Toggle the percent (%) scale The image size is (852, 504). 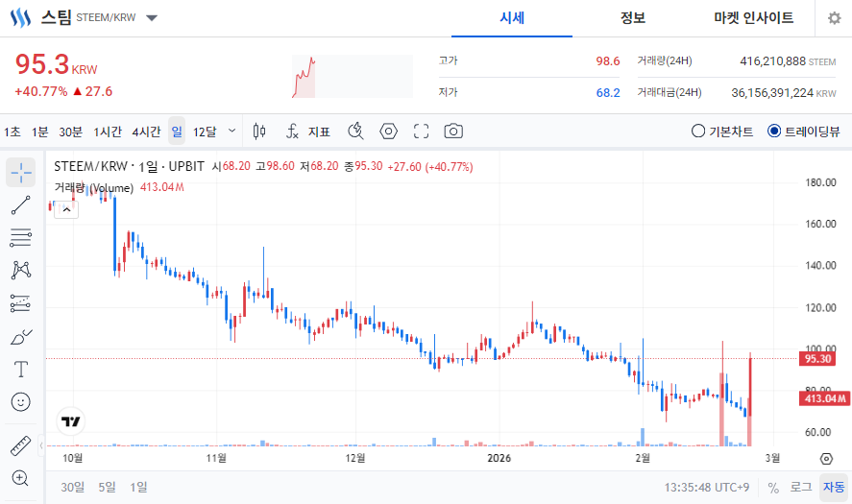coord(773,487)
